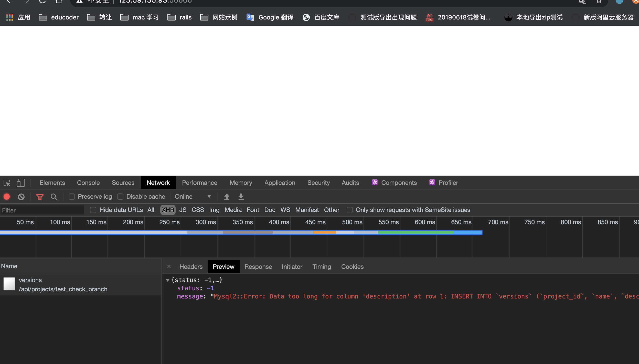Viewport: 639px width, 364px height.
Task: Click the network Filter text field
Action: (x=42, y=210)
